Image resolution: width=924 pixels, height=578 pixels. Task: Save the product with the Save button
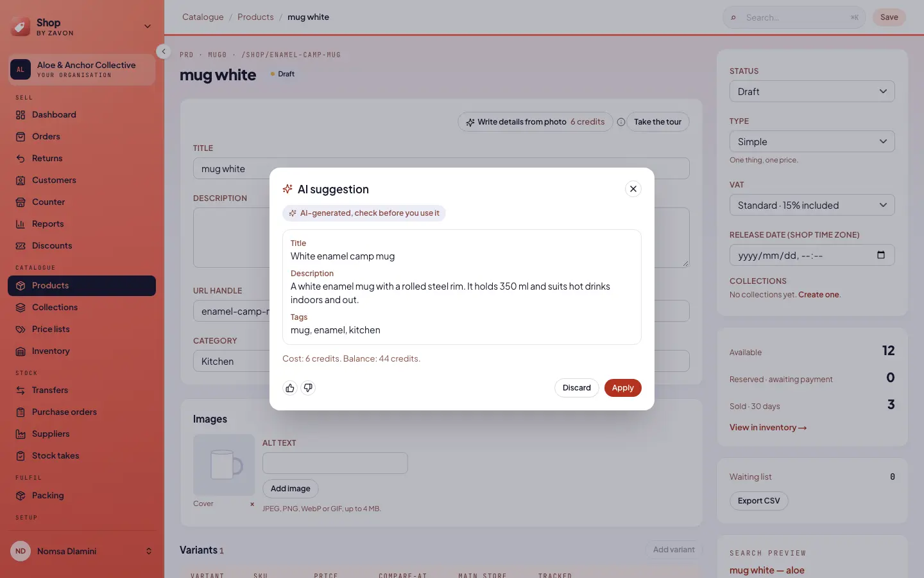pyautogui.click(x=889, y=17)
